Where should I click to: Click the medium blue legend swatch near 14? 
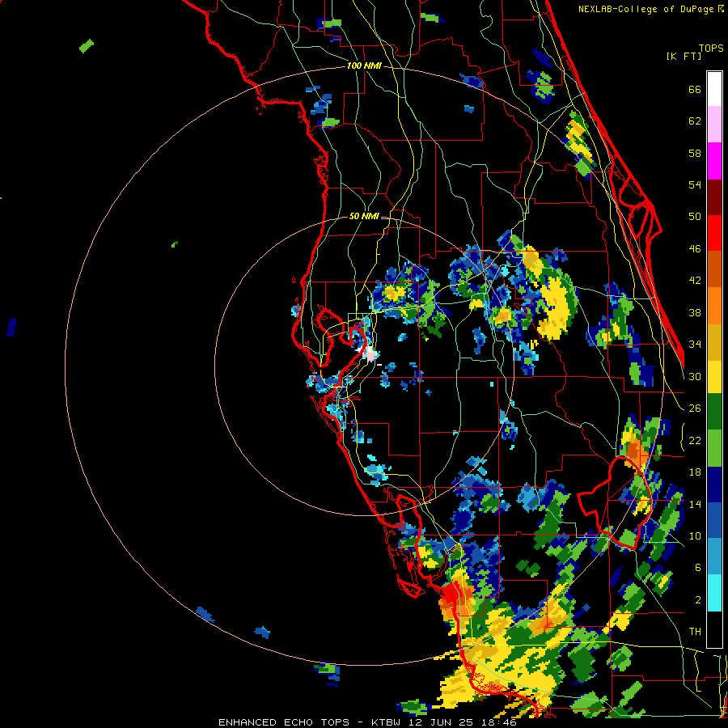[714, 520]
